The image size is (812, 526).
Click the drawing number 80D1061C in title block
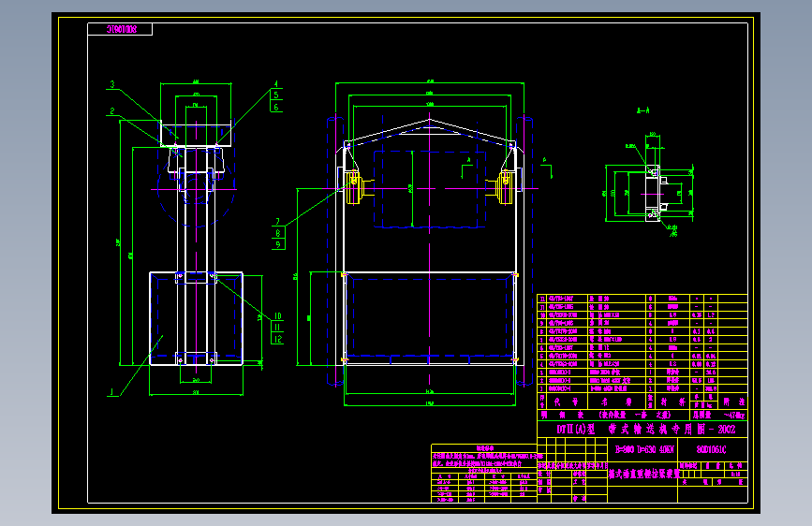711,449
